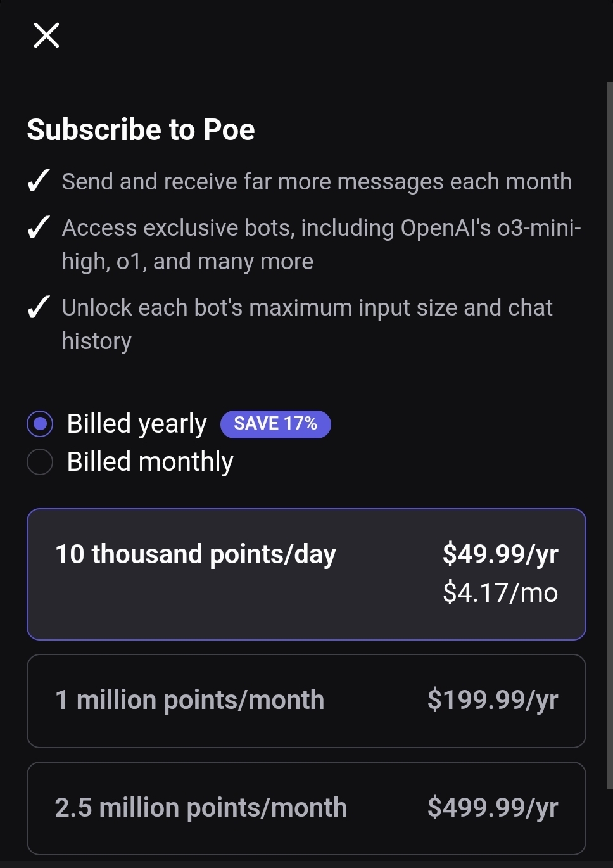This screenshot has width=613, height=868.
Task: Click the $199.99/yr price text
Action: tap(493, 700)
